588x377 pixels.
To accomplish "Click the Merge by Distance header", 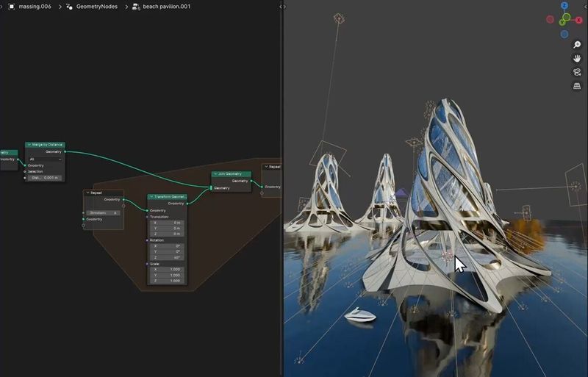I will pos(45,145).
